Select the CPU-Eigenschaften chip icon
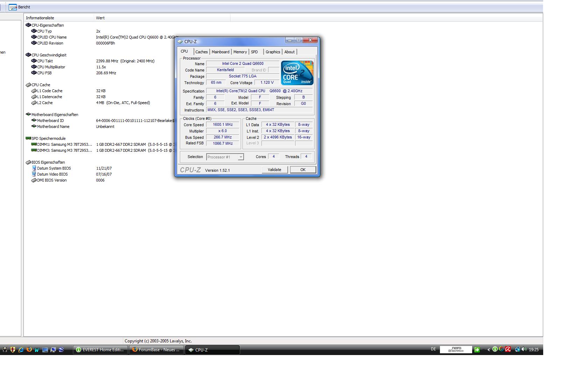 click(x=28, y=25)
